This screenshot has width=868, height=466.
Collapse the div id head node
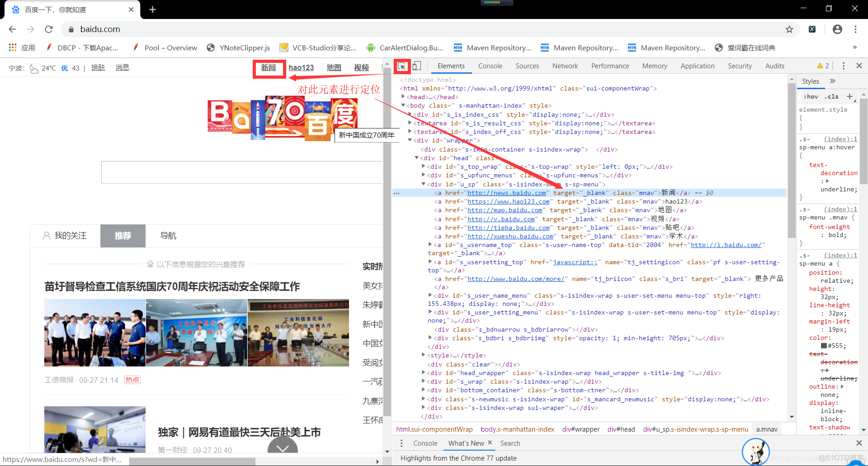(417, 158)
